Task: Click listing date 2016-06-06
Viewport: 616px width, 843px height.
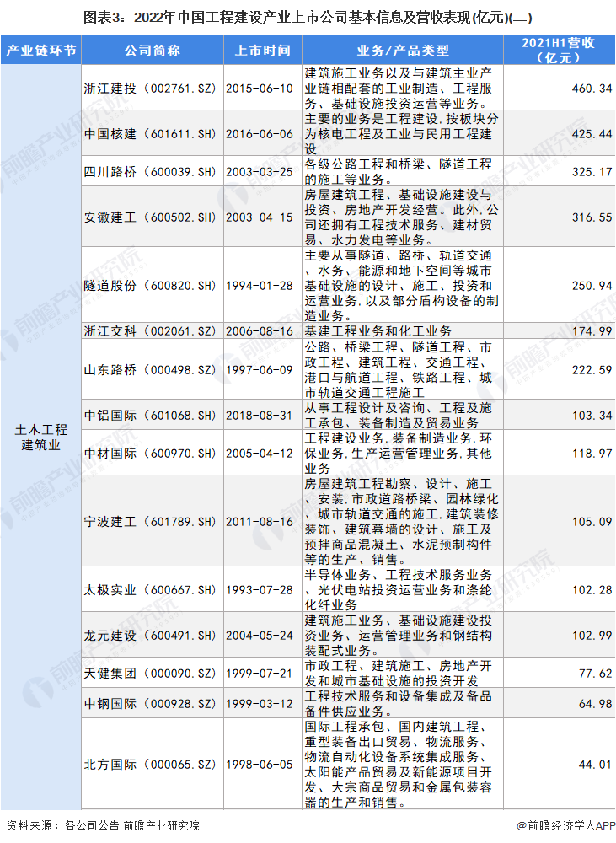Action: [259, 134]
